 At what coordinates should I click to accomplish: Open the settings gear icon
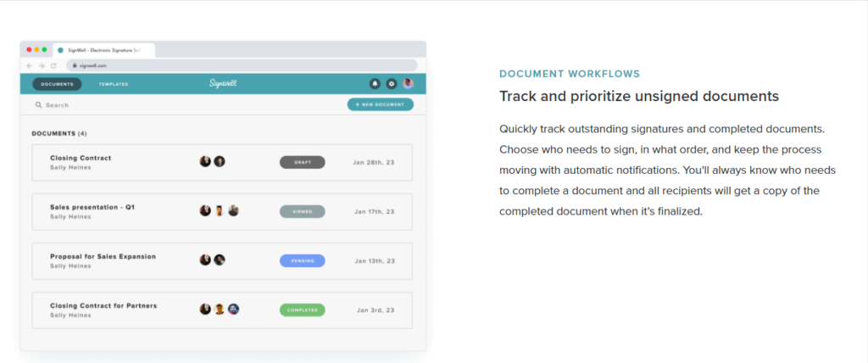pyautogui.click(x=392, y=84)
